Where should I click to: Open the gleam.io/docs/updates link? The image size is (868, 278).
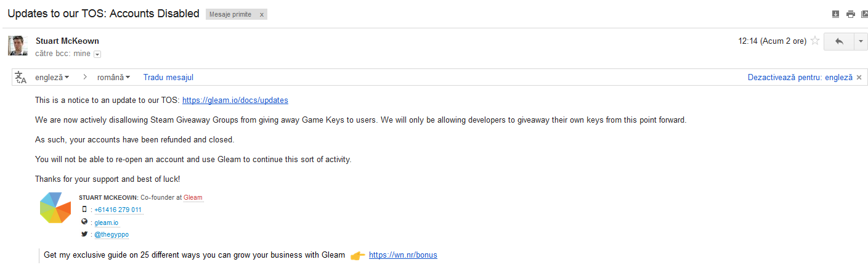click(x=235, y=100)
